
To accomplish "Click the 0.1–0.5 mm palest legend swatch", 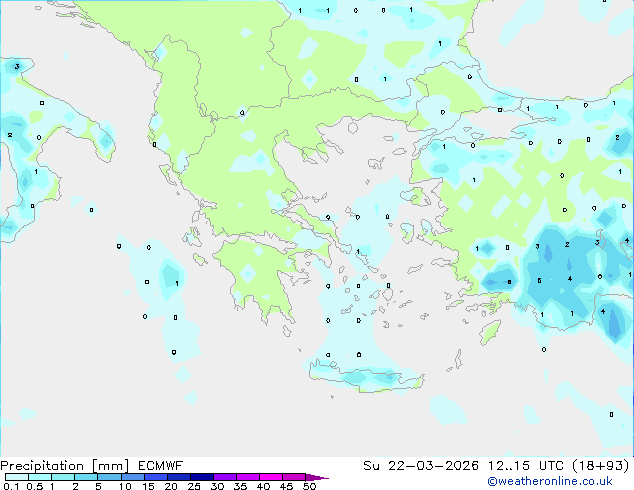I will pos(17,477).
